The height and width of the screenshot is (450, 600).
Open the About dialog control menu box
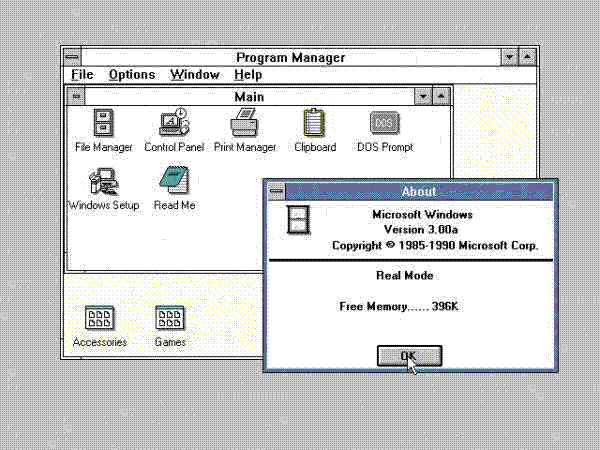point(277,191)
